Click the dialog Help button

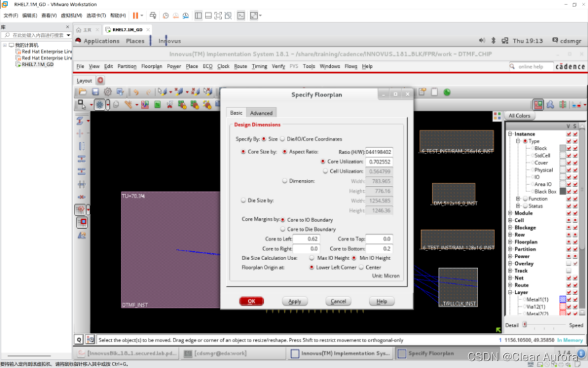point(381,301)
